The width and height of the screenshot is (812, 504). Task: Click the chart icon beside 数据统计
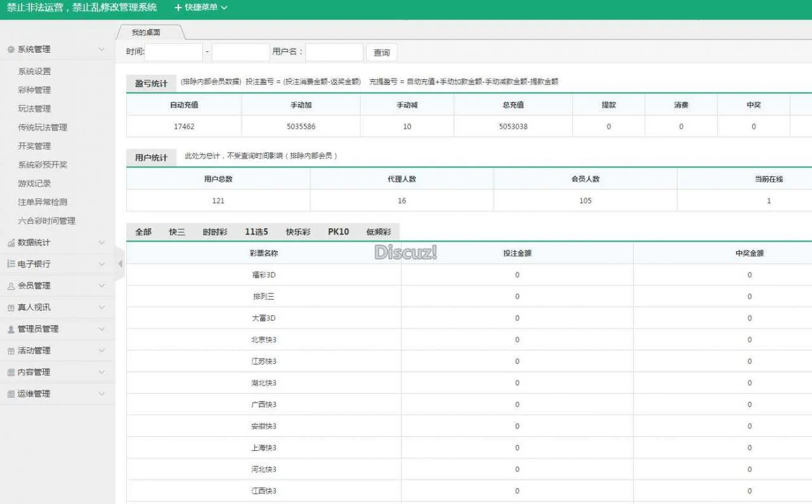11,243
